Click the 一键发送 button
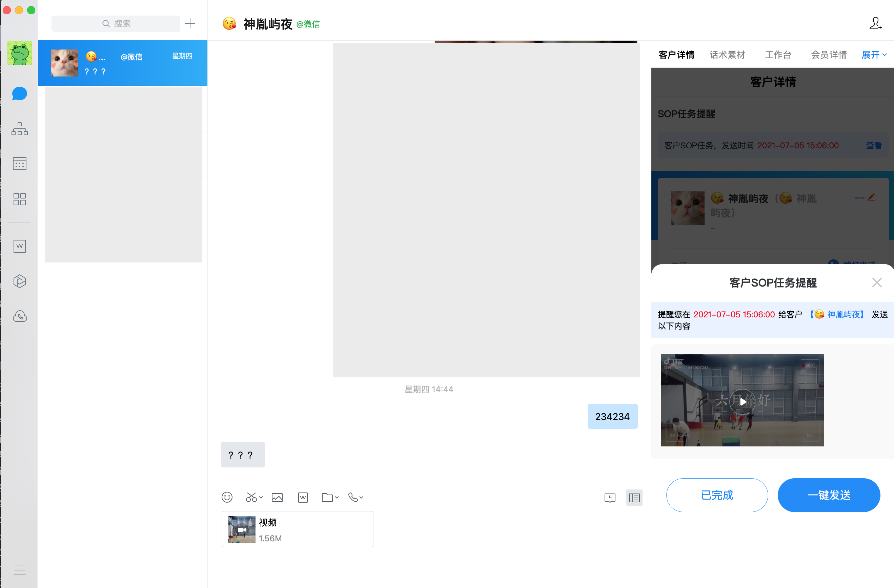 829,495
